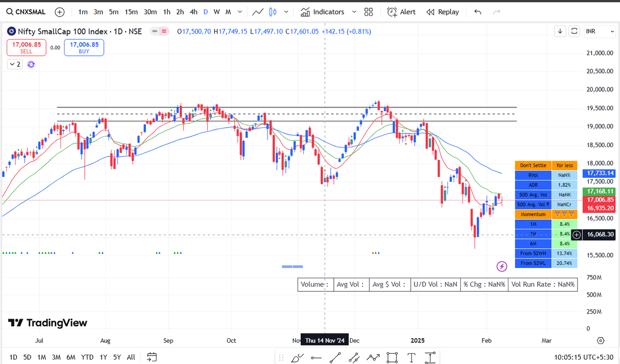Start bar Replay mode
620x364 pixels.
(443, 11)
